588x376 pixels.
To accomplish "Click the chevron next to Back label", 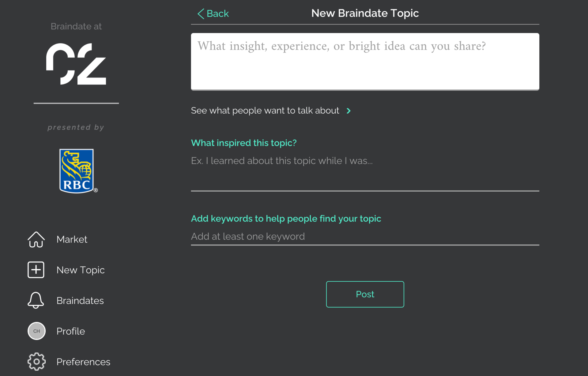I will (x=201, y=13).
